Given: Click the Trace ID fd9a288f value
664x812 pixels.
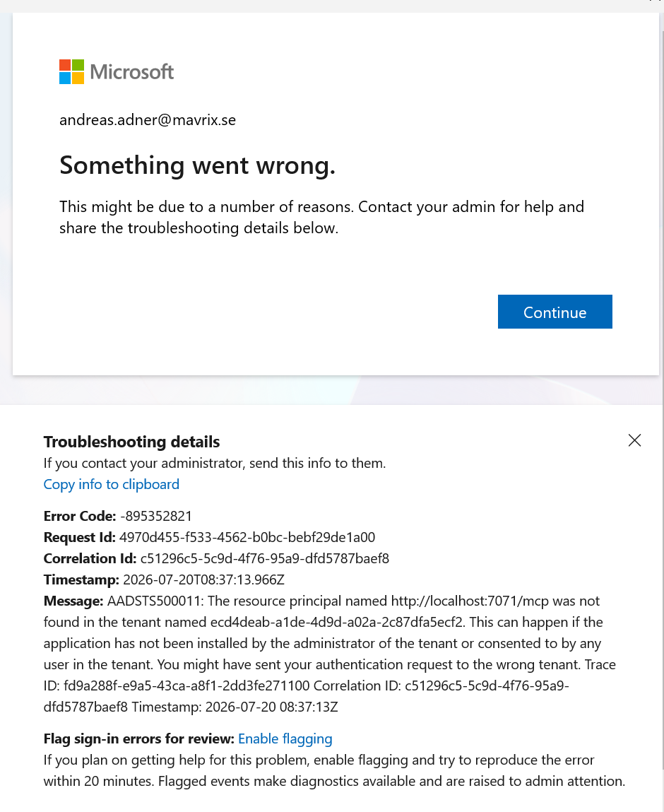Looking at the screenshot, I should point(186,686).
